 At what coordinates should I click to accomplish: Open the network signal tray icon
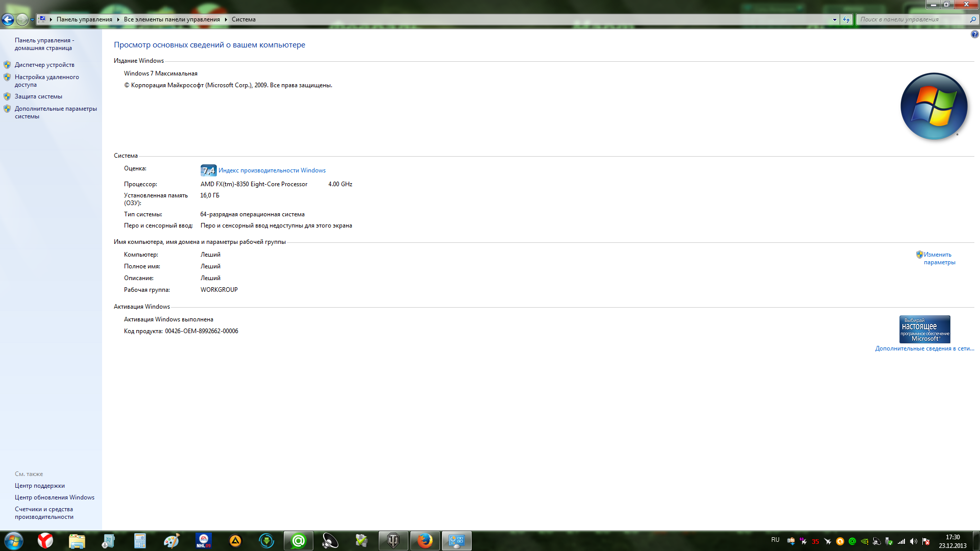pos(901,541)
